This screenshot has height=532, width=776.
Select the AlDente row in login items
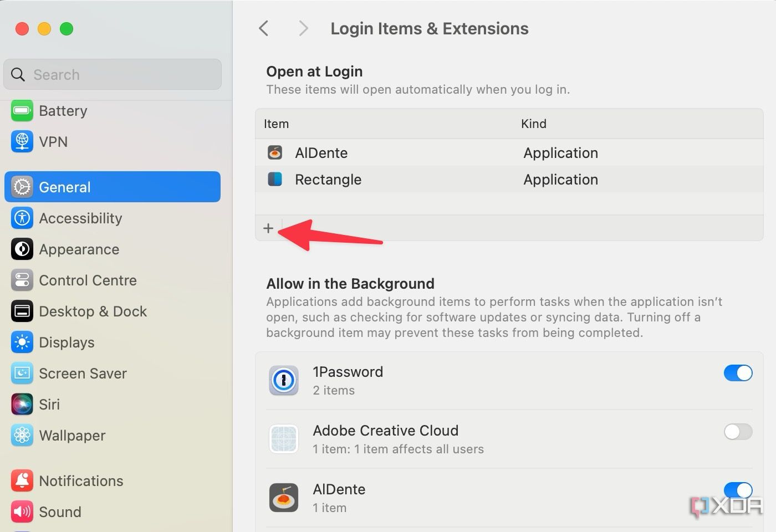point(509,152)
